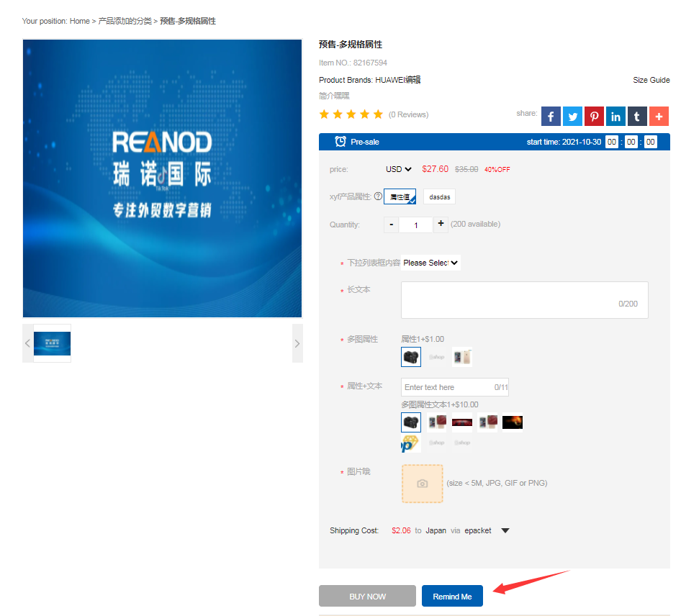Click the $27.60 sale price
Viewport: 681px width, 616px height.
436,169
